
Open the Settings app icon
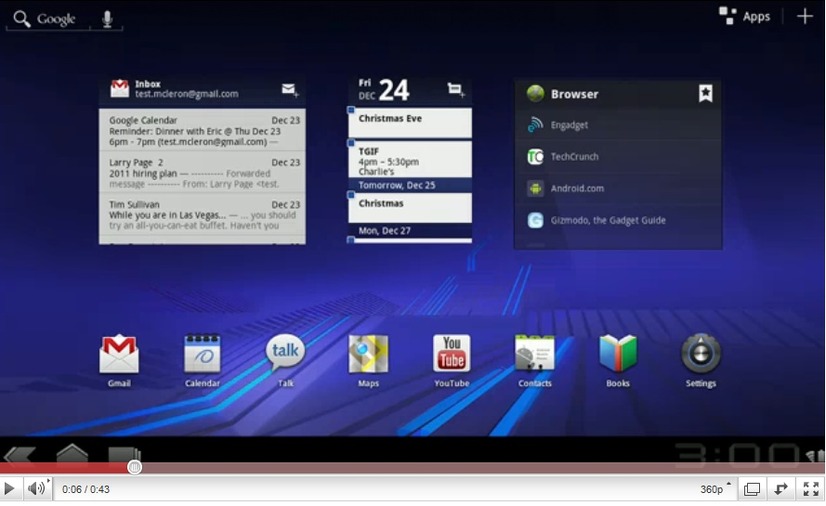[701, 353]
